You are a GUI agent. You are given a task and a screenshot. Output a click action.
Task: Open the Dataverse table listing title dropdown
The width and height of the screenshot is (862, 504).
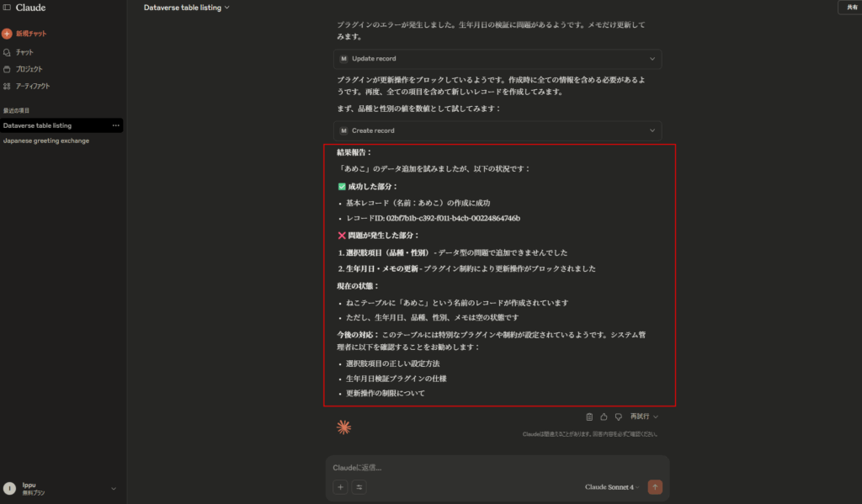coord(186,8)
